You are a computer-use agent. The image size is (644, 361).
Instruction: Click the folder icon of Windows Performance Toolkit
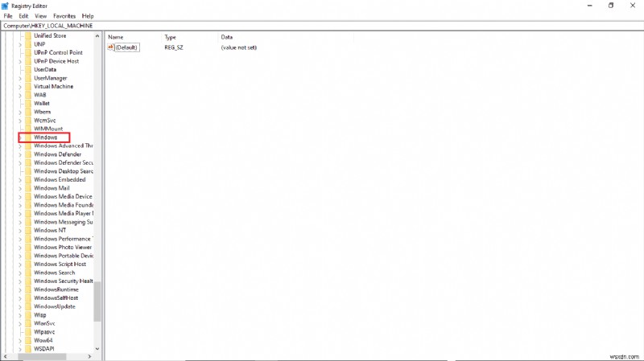click(x=28, y=239)
